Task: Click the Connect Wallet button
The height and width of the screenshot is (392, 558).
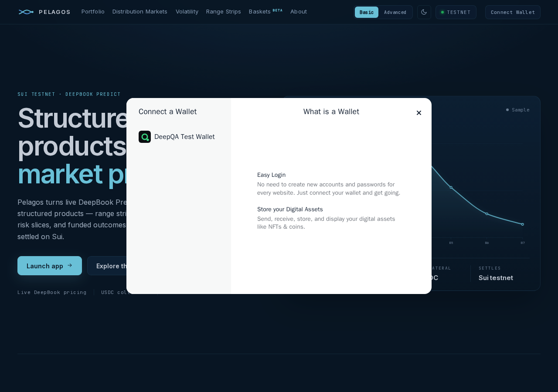Action: [x=513, y=12]
